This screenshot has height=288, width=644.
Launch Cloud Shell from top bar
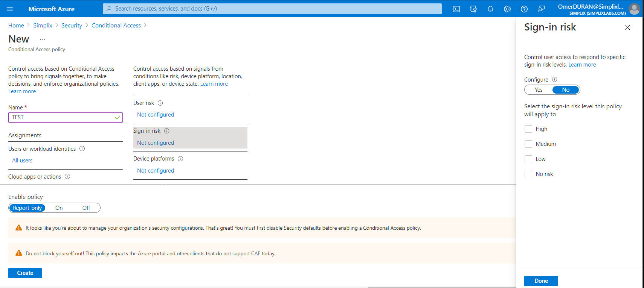(456, 9)
